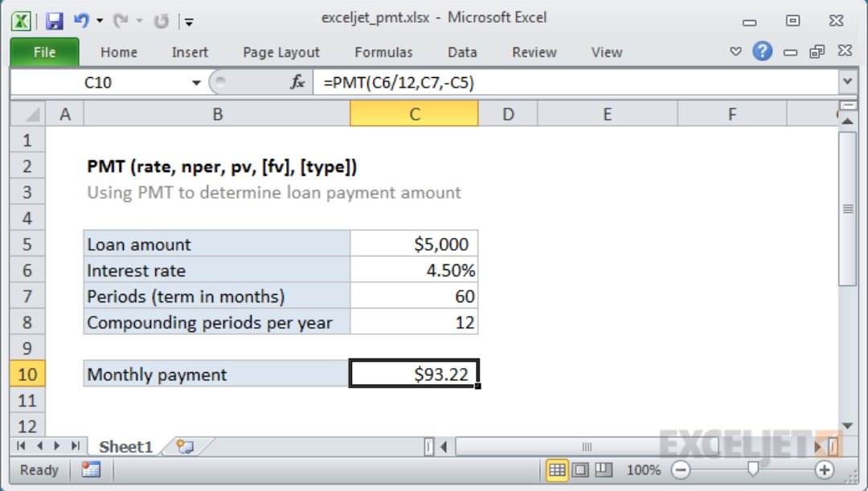Go to last sheet with navigation arrow
Screen dimensions: 868x491
coord(76,446)
